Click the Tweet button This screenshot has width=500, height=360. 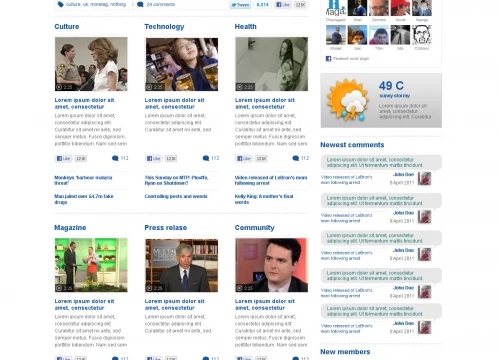[240, 5]
